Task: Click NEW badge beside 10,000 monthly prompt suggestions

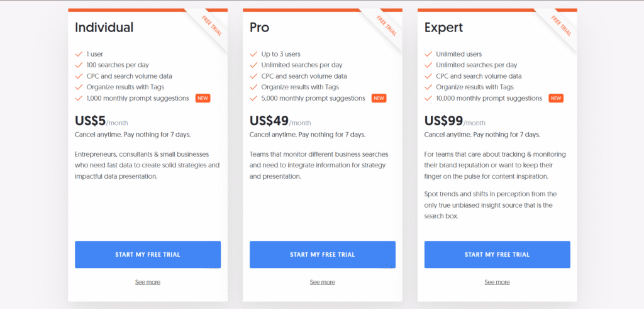Action: tap(556, 98)
